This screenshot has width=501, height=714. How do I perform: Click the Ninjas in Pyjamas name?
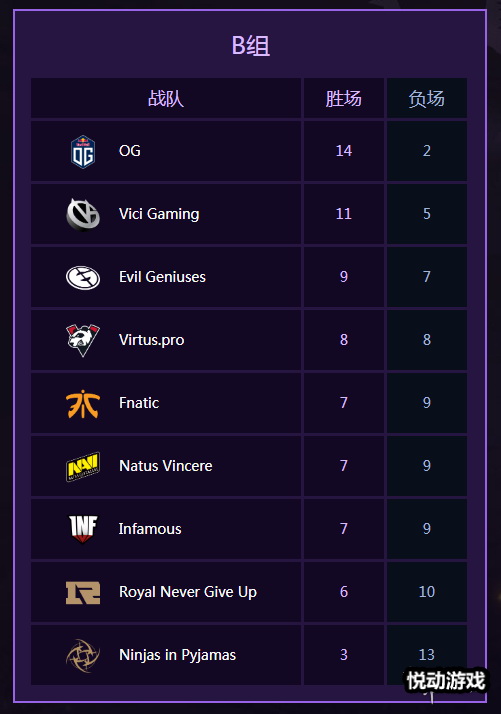tap(178, 655)
